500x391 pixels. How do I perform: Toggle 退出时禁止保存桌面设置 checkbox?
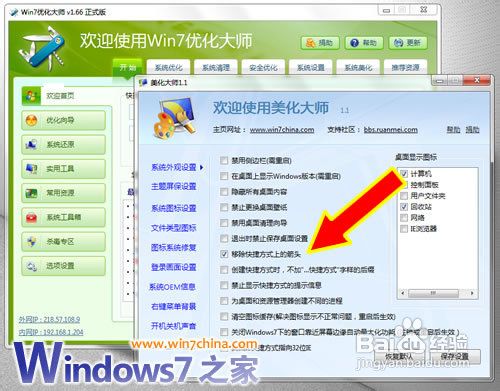pyautogui.click(x=224, y=238)
